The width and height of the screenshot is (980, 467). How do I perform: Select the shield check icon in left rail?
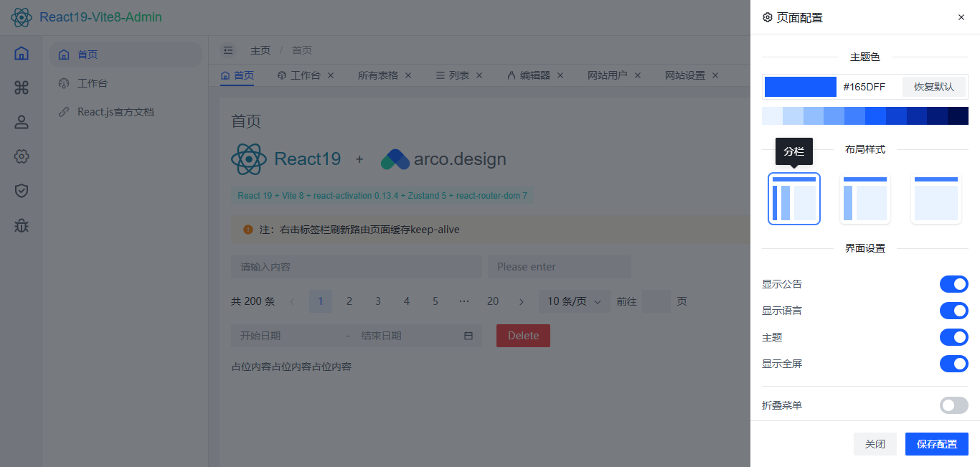pyautogui.click(x=22, y=191)
